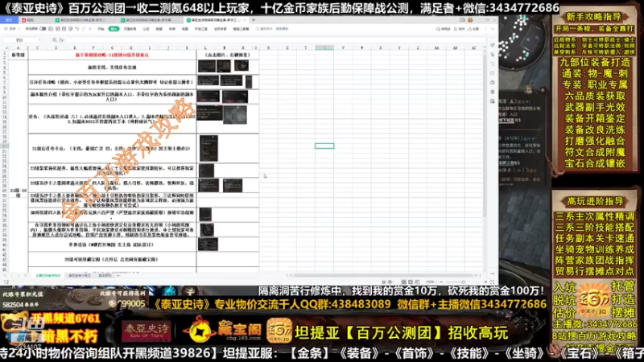
Task: Select column X header
Action: (x=380, y=47)
